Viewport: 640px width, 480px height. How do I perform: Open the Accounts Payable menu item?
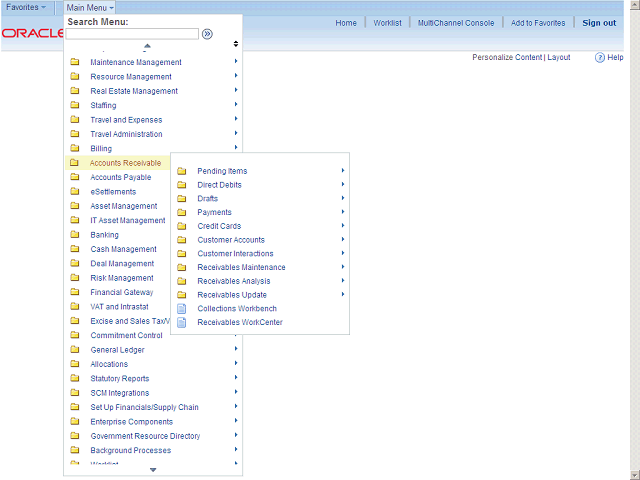pyautogui.click(x=121, y=177)
